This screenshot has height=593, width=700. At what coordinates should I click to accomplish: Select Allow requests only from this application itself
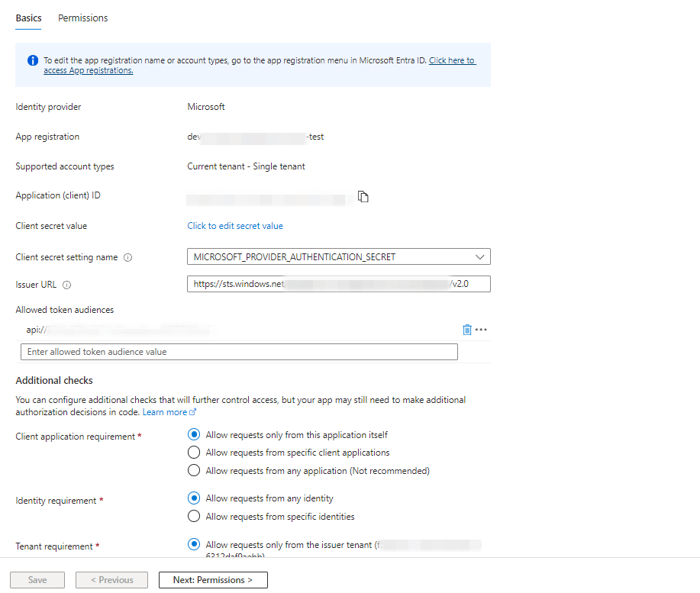click(x=194, y=435)
